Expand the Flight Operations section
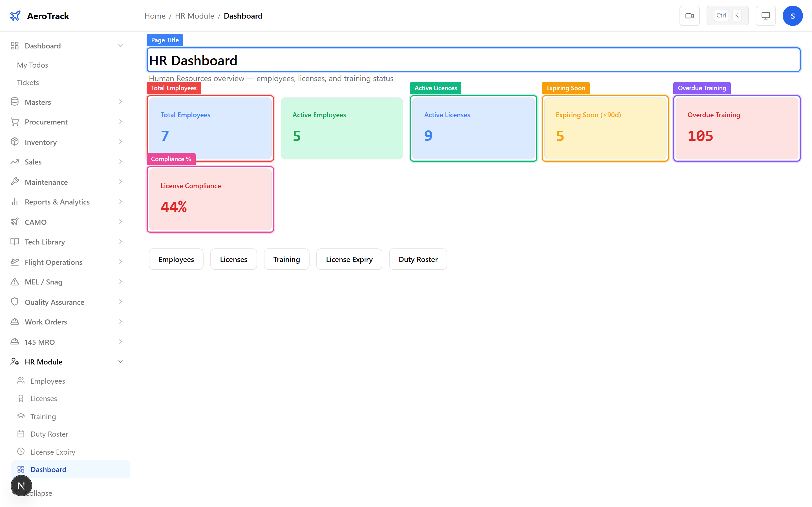Image resolution: width=812 pixels, height=507 pixels. [x=121, y=262]
